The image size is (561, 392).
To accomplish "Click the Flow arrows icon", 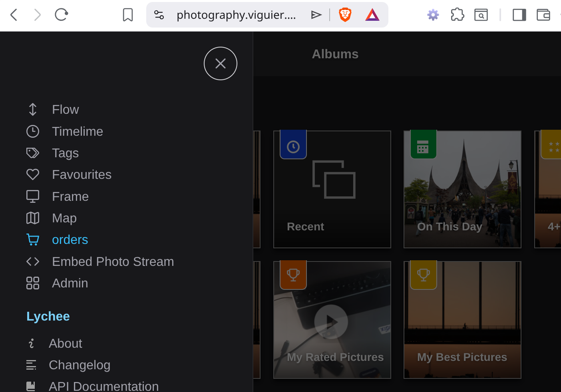I will point(33,109).
